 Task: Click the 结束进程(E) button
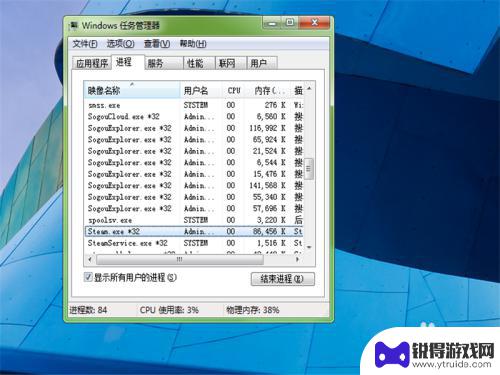(282, 279)
